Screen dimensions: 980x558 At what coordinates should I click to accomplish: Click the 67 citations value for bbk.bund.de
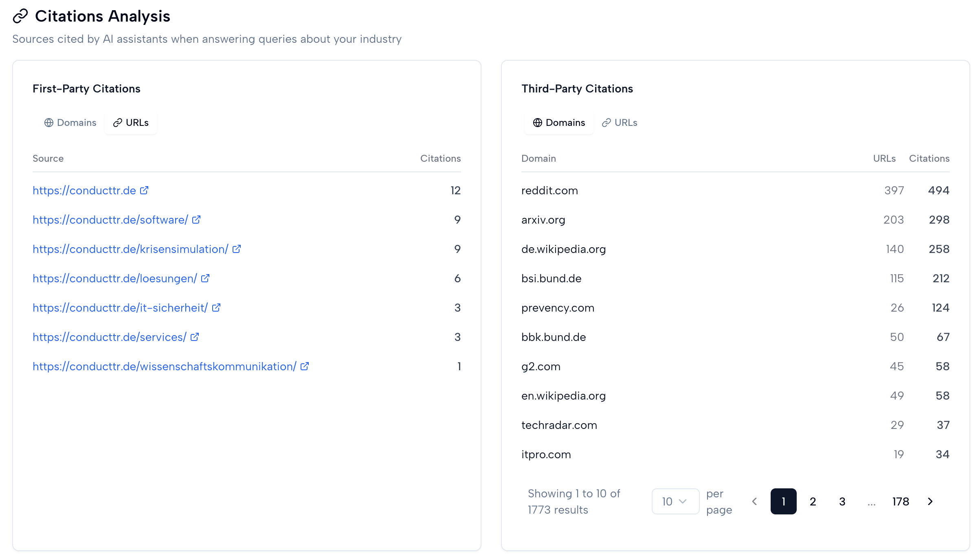pos(943,337)
